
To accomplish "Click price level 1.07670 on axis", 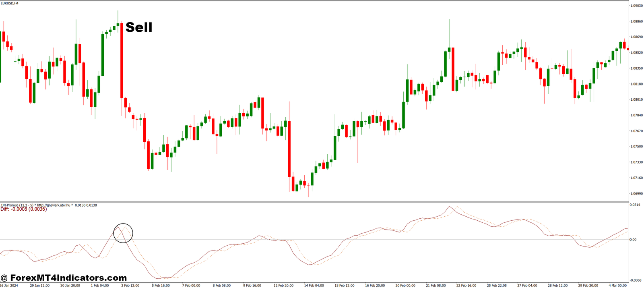I will click(x=636, y=131).
